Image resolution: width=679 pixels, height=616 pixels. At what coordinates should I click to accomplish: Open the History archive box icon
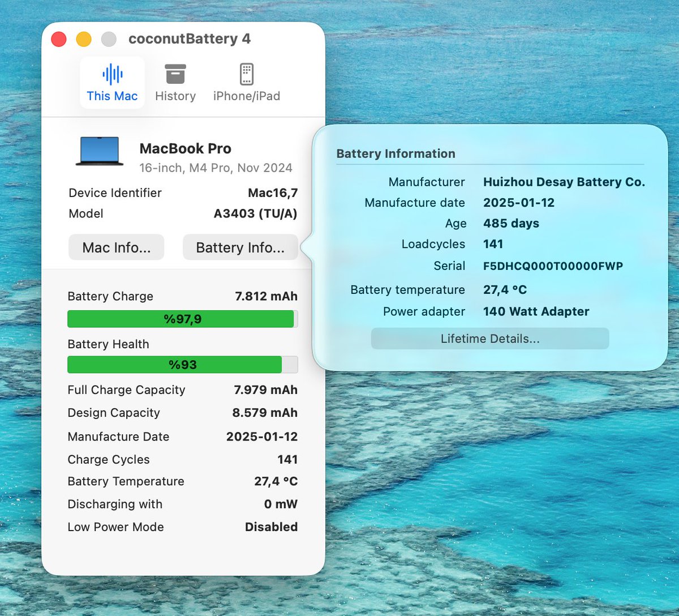175,74
